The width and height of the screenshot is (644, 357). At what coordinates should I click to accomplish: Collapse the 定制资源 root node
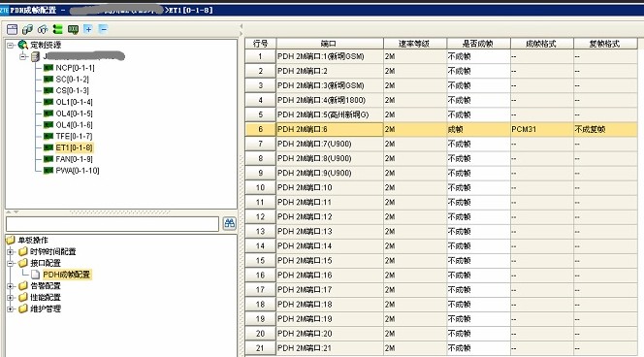(11, 45)
